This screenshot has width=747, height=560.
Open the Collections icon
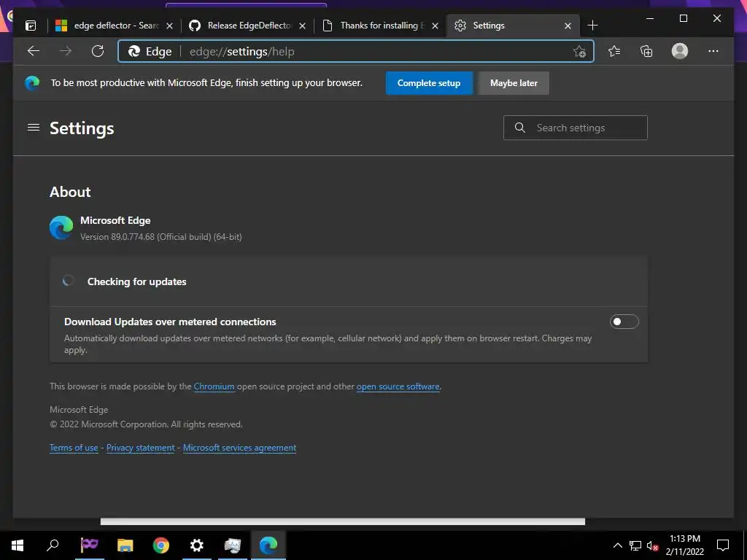coord(646,51)
